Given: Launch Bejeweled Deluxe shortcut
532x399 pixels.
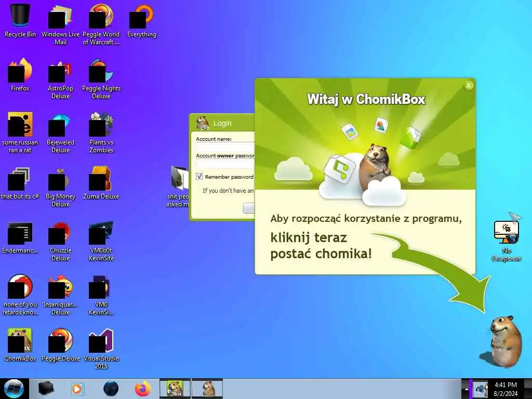Looking at the screenshot, I should click(60, 132).
